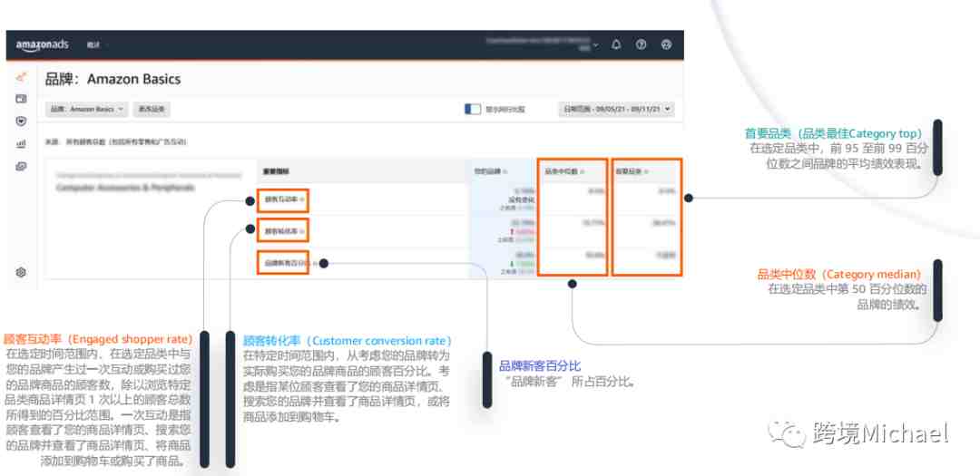Click info icon beside 顾客转化率
This screenshot has width=980, height=476.
coord(302,231)
